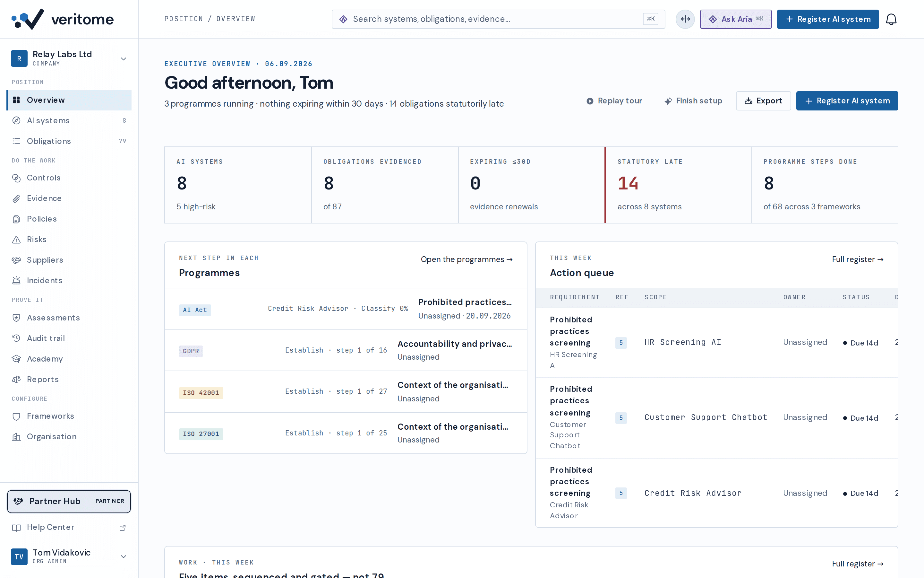Click the ISO 42001 programme tag
This screenshot has height=578, width=924.
[201, 393]
